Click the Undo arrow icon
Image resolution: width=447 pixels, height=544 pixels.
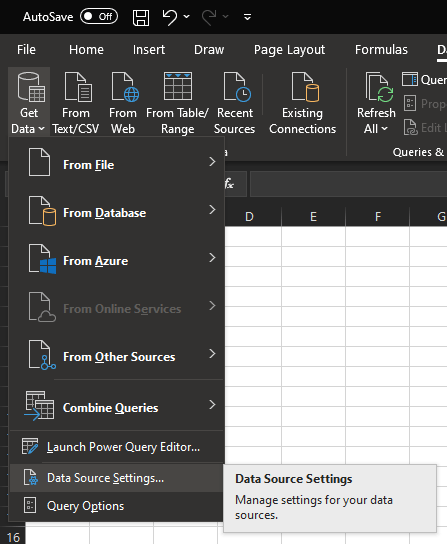pos(170,17)
